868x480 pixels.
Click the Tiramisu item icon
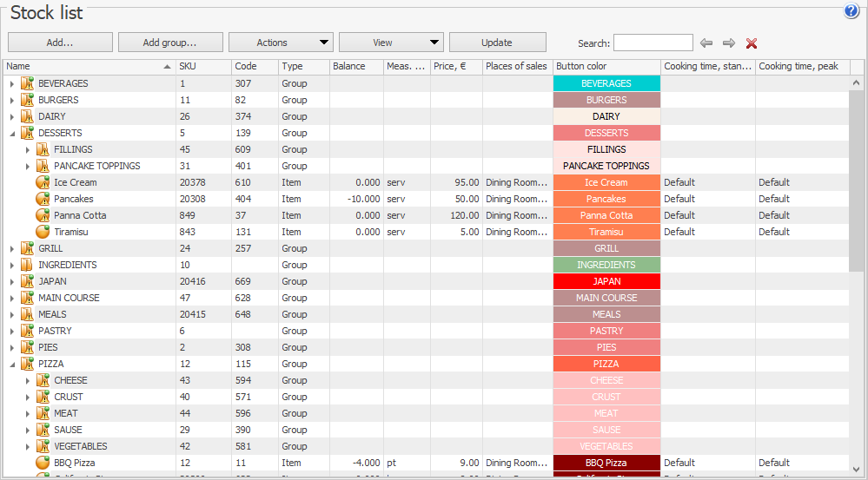click(x=43, y=232)
